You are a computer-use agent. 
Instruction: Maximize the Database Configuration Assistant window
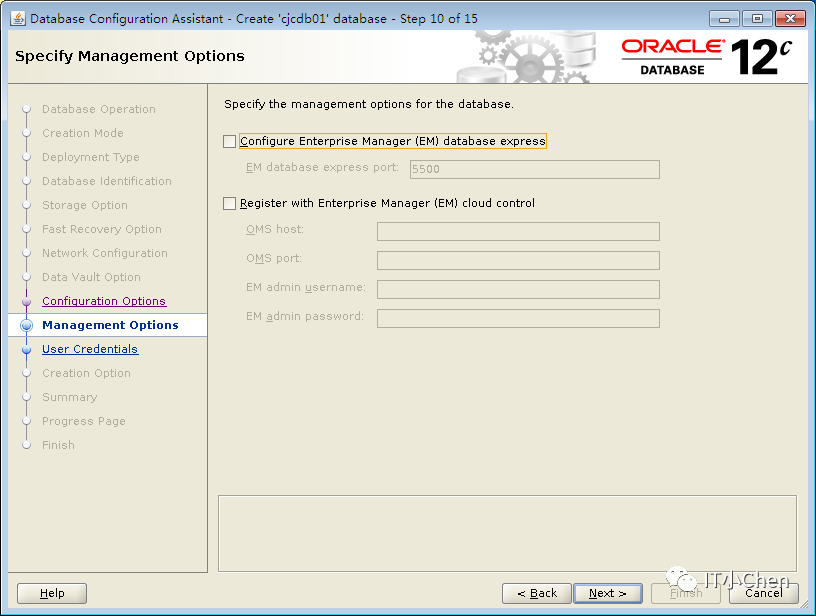click(x=757, y=19)
